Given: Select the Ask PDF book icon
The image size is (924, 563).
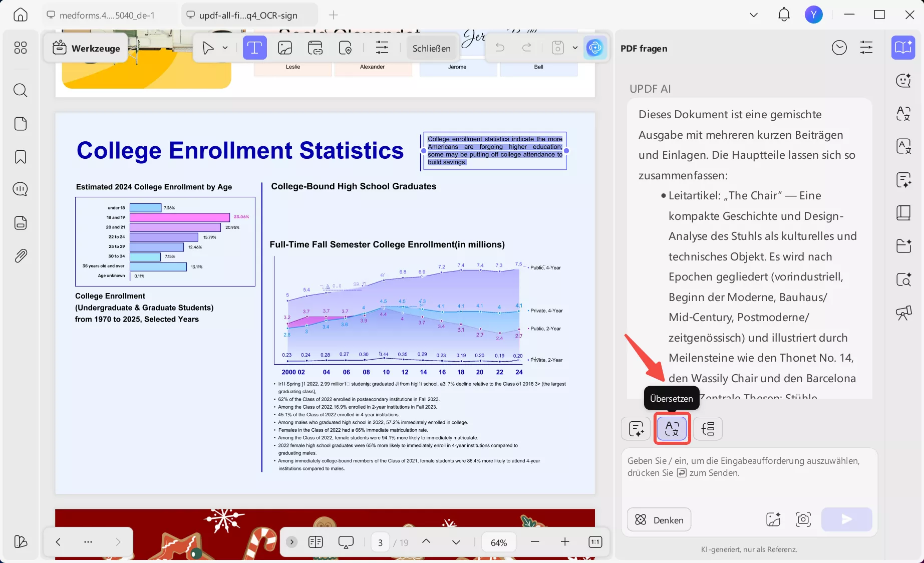Looking at the screenshot, I should tap(903, 48).
